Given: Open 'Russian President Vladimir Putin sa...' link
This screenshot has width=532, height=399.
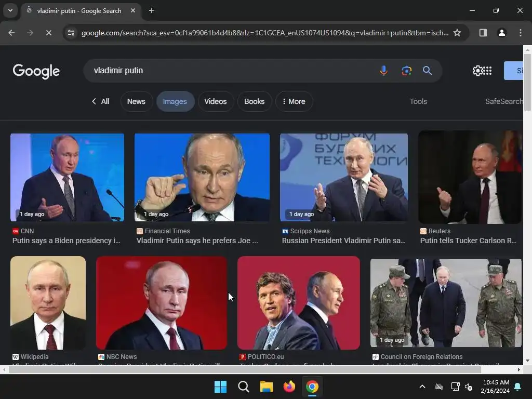Looking at the screenshot, I should [344, 241].
